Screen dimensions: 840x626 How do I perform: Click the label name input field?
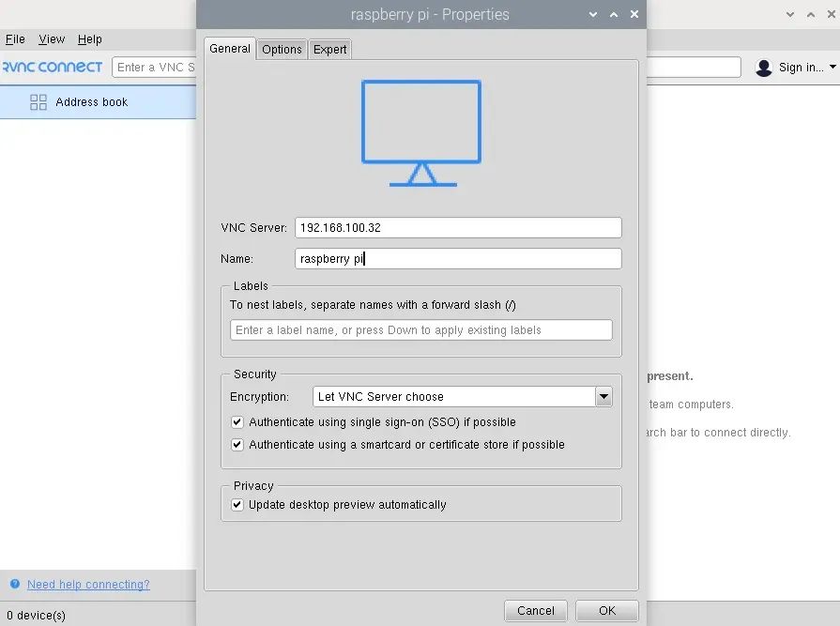[421, 329]
